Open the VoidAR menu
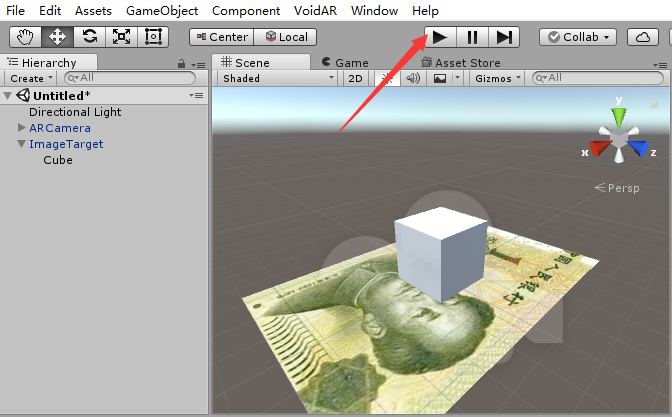The width and height of the screenshot is (672, 417). pyautogui.click(x=315, y=11)
